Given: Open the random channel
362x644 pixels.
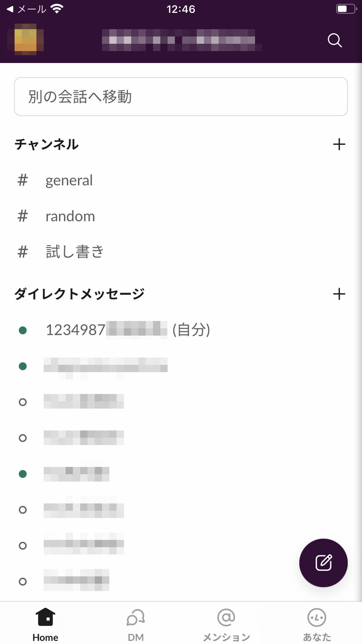Looking at the screenshot, I should (70, 216).
